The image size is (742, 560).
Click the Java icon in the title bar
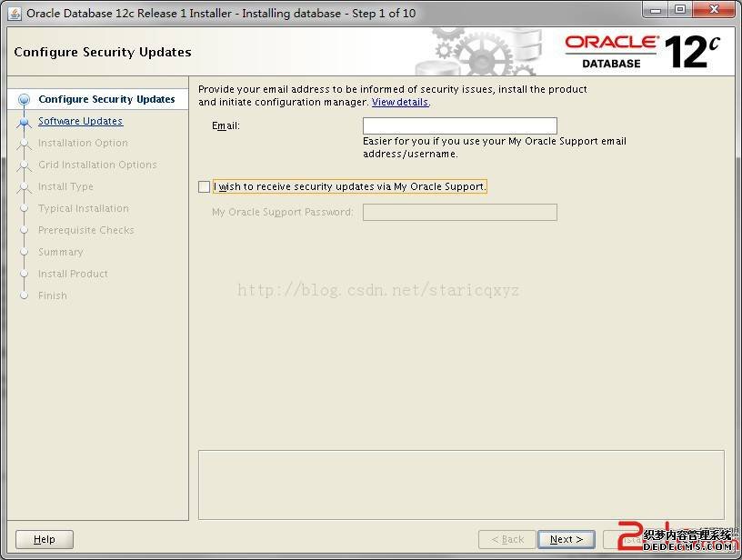[15, 13]
